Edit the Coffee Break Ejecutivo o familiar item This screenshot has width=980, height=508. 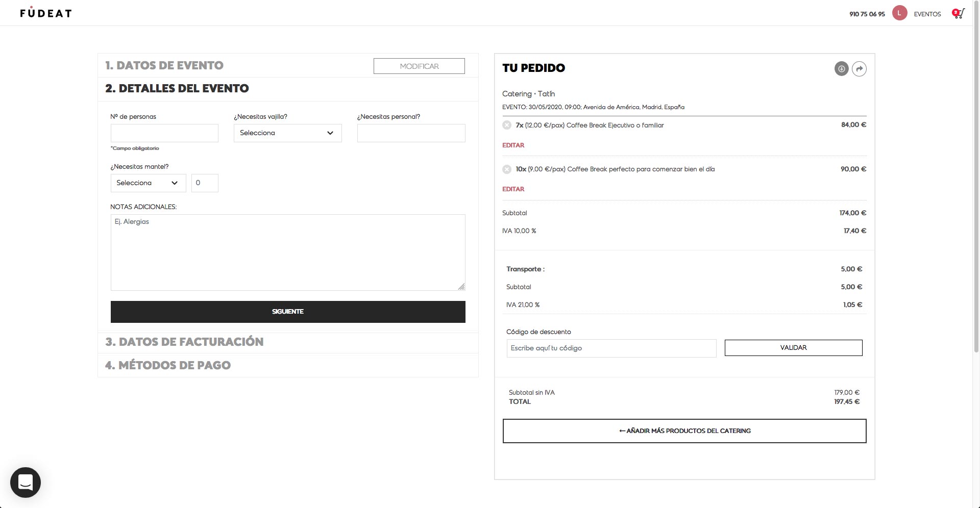pos(513,145)
